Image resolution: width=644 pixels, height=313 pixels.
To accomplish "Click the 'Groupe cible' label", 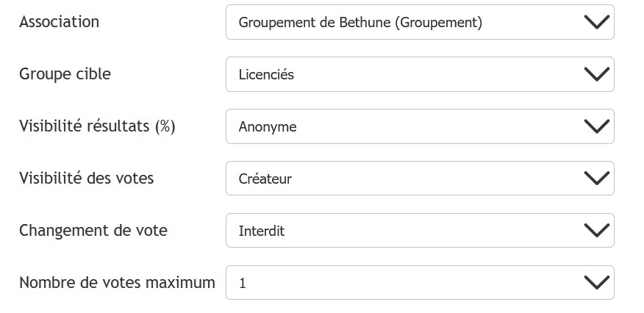I will [65, 74].
